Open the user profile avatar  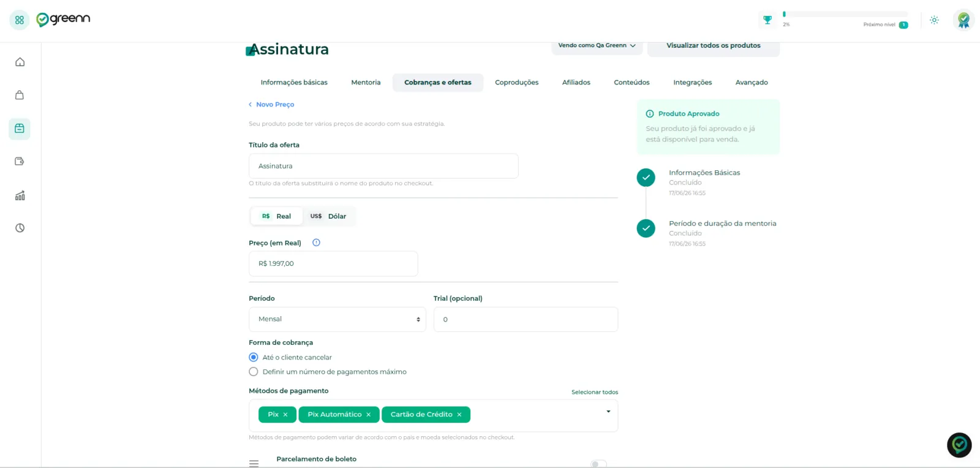[963, 20]
